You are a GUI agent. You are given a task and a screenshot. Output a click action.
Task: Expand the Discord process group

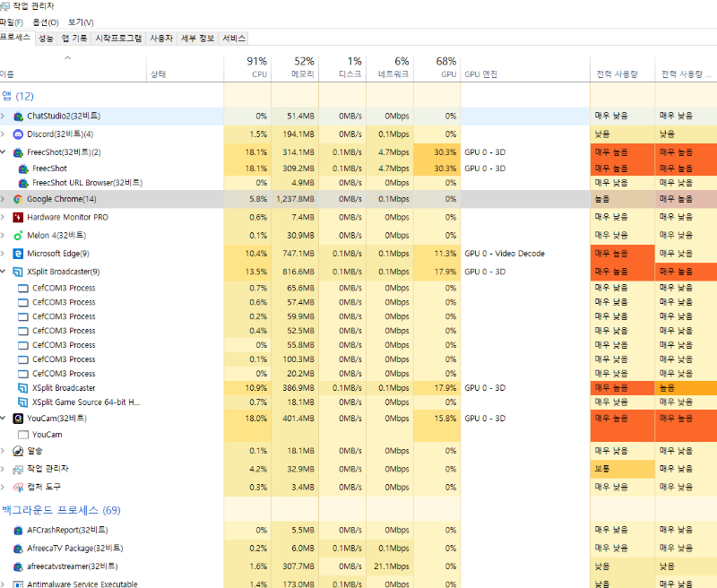(x=3, y=134)
